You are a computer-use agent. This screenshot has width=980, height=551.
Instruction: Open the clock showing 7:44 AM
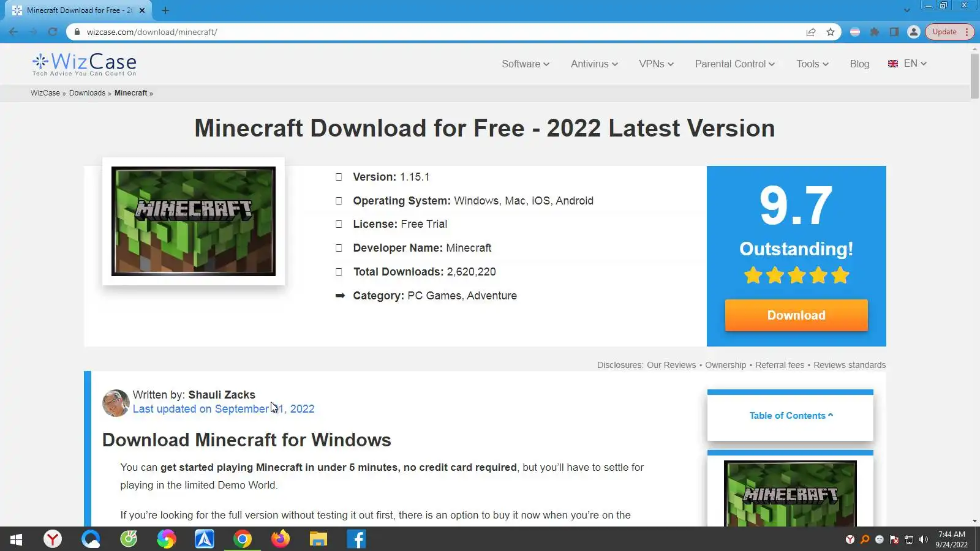click(951, 539)
